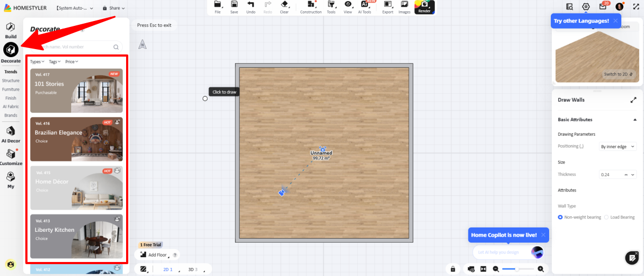Open the Positioning By inner edge dropdown
Viewport: 644px width, 276px height.
click(618, 146)
